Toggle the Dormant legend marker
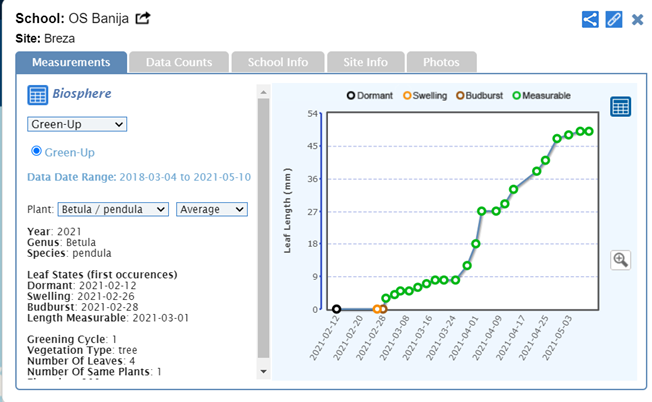Image resolution: width=652 pixels, height=402 pixels. (x=350, y=95)
